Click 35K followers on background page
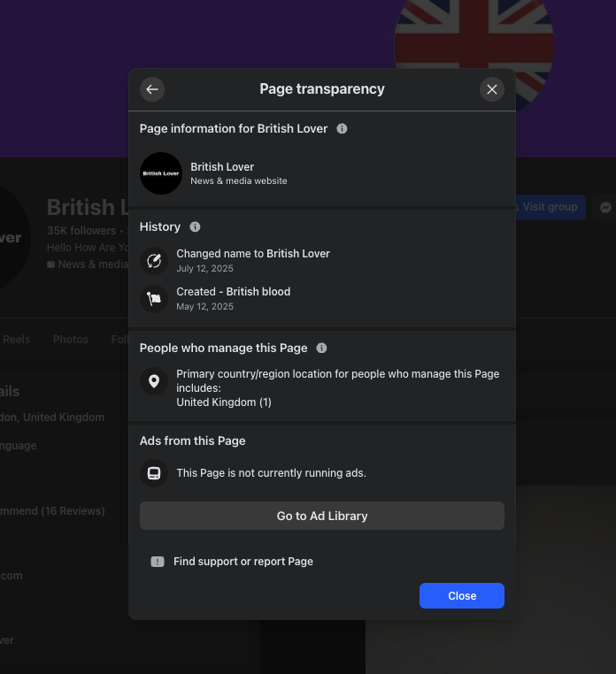 click(81, 231)
